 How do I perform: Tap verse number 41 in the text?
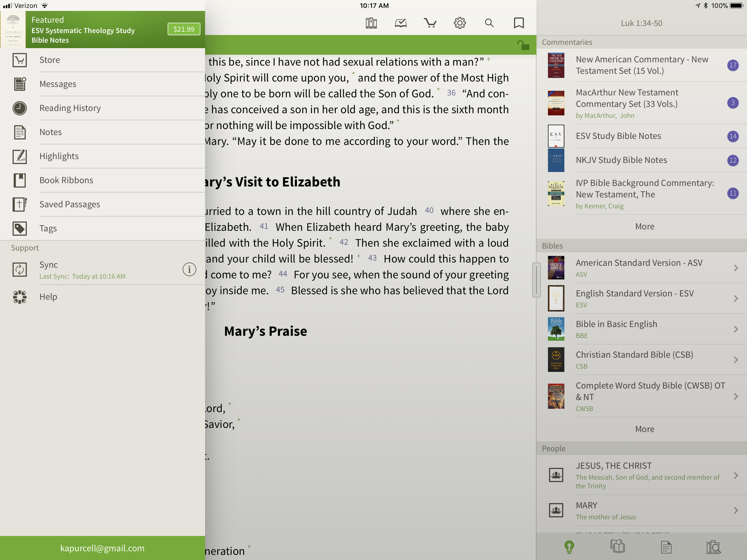pyautogui.click(x=264, y=226)
